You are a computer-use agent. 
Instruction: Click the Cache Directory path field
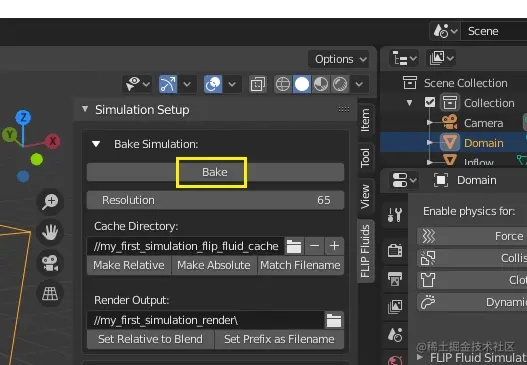186,246
